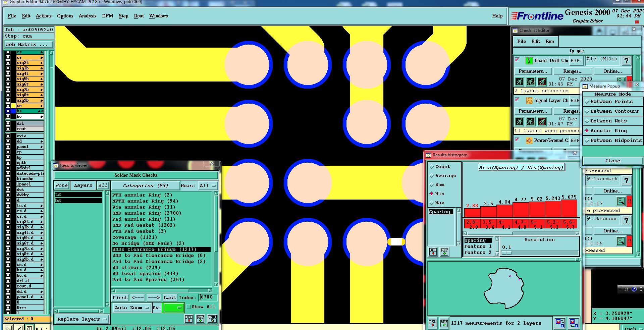Screen dimensions: 644x330
Task: Open the Windows menu
Action: point(159,16)
